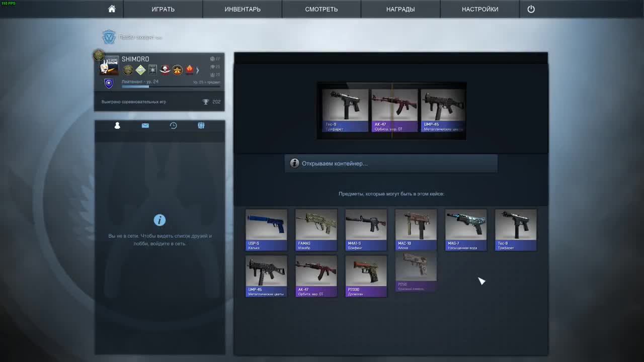
Task: Select the gray square service medal
Action: click(x=152, y=70)
